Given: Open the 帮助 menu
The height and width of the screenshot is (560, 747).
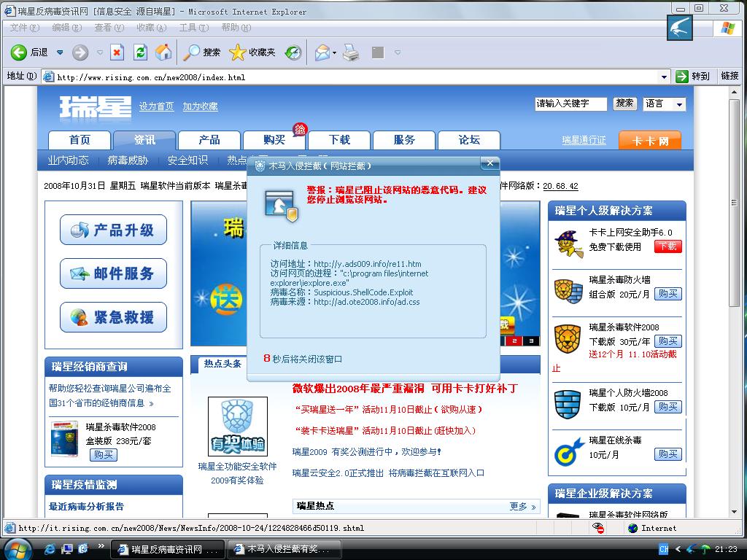Looking at the screenshot, I should click(x=236, y=28).
